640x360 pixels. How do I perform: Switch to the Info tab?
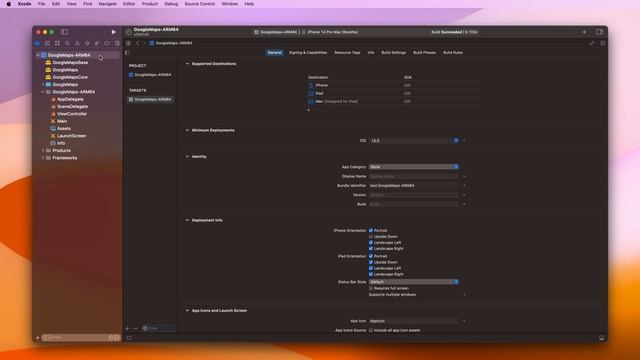pos(371,53)
